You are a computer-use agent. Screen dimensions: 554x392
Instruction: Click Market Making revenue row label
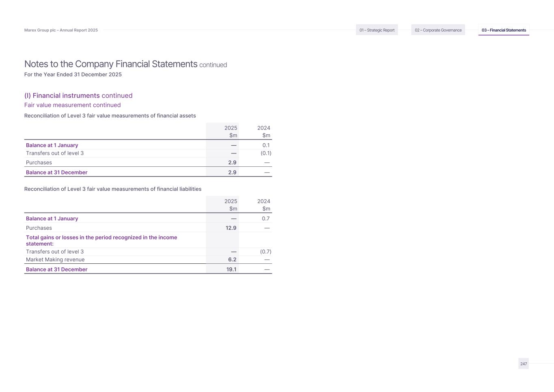55,260
